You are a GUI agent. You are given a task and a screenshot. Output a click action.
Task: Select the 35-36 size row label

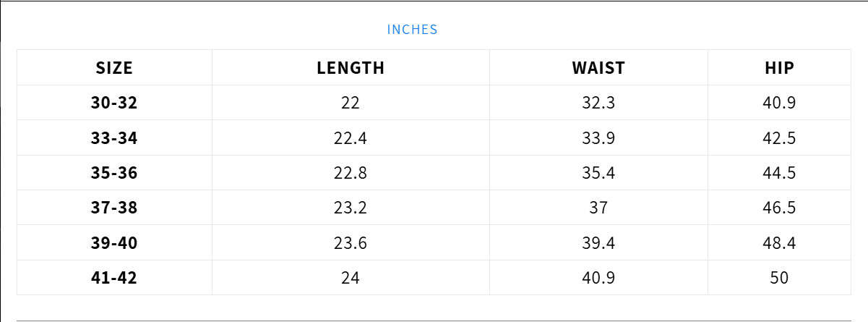pyautogui.click(x=114, y=173)
